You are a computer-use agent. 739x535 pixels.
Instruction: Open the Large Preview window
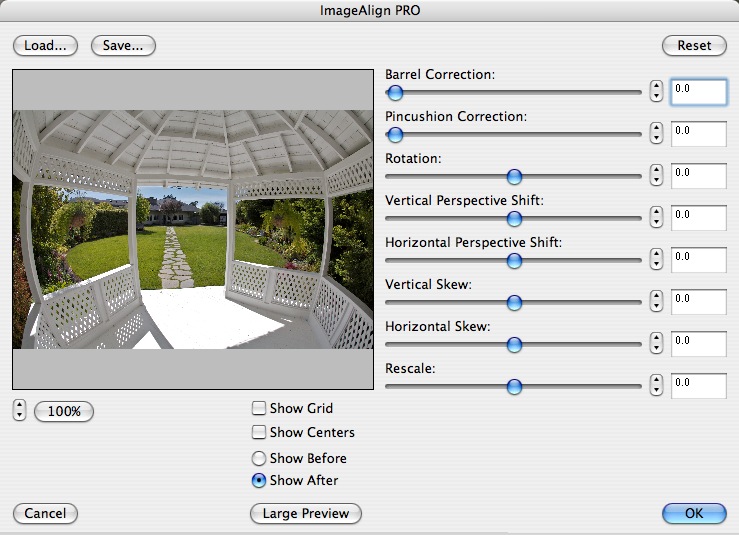[x=306, y=513]
